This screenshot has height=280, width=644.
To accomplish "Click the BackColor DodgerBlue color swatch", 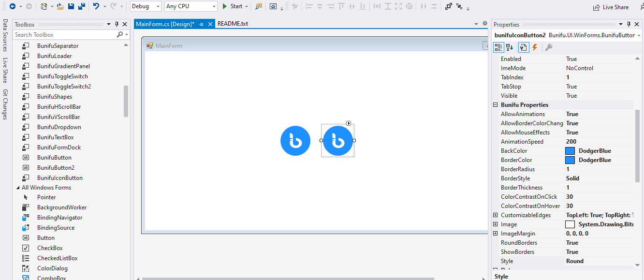I will [x=570, y=151].
